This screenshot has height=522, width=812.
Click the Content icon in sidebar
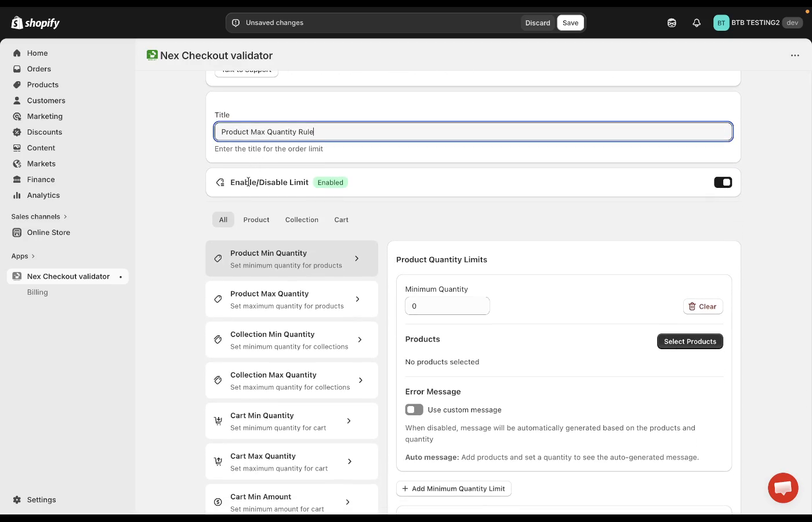coord(17,148)
